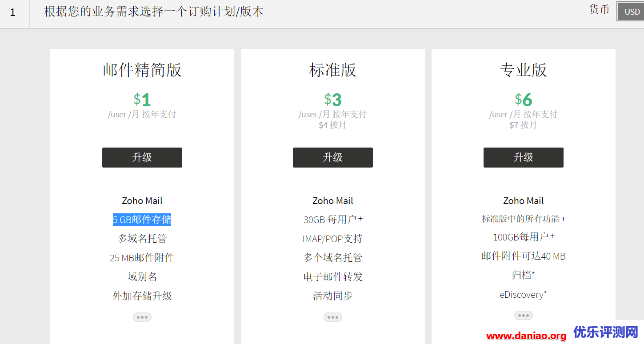644x344 pixels.
Task: Click 升级 button under 专业版 plan
Action: coord(523,157)
